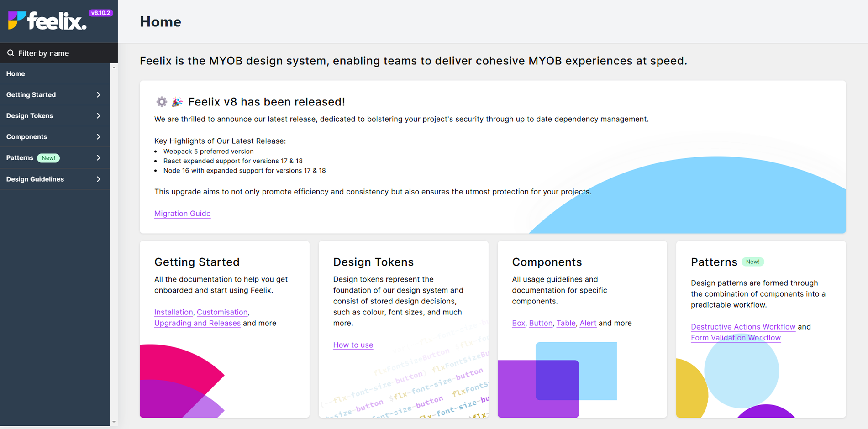Viewport: 868px width, 429px height.
Task: Open the Customisation link
Action: (222, 312)
